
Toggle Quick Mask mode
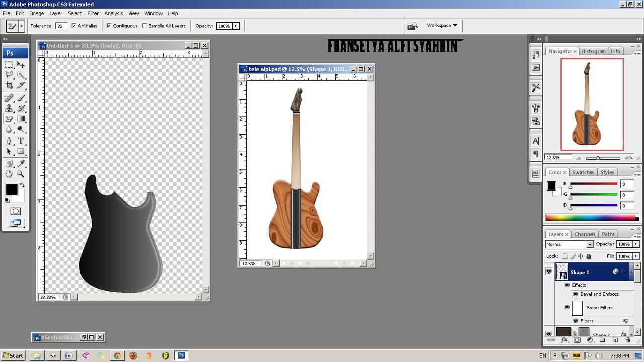coord(16,211)
